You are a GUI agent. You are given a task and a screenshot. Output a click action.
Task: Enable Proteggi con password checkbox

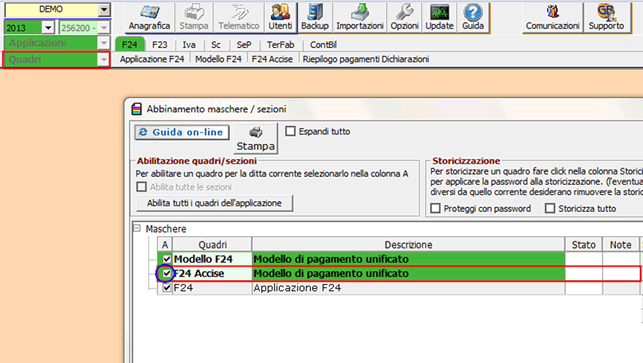[x=436, y=208]
